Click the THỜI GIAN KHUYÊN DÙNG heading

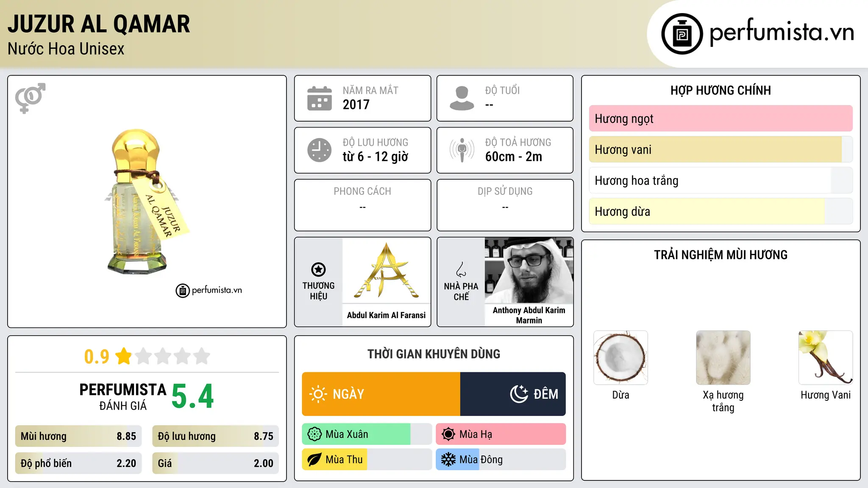pyautogui.click(x=434, y=354)
